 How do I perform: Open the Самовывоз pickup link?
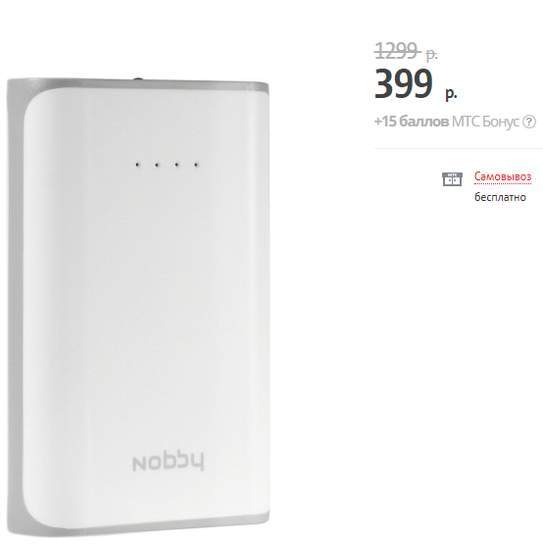(503, 176)
